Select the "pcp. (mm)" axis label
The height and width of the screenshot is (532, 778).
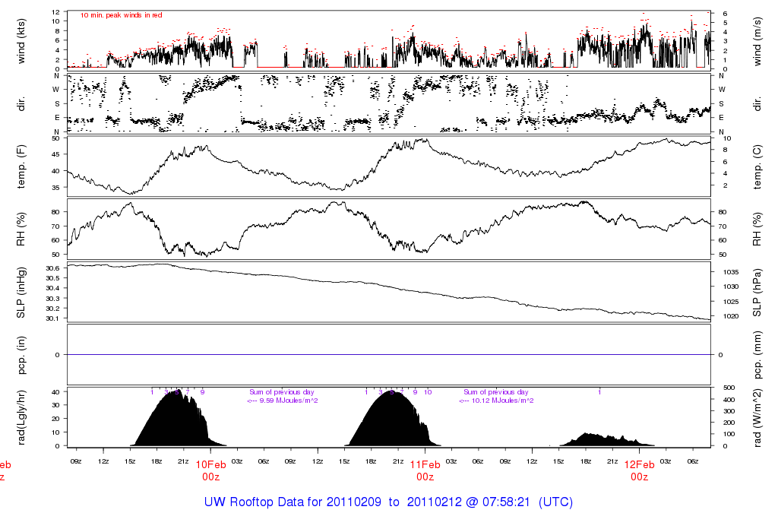pyautogui.click(x=757, y=355)
